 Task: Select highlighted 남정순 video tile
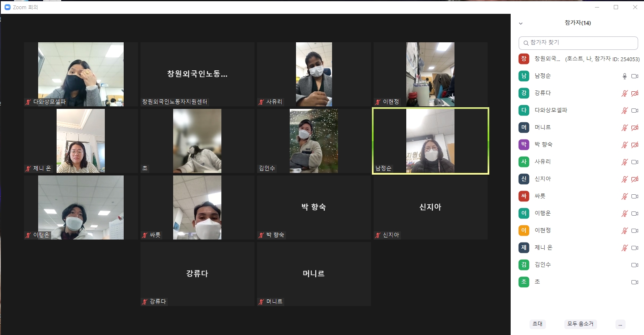point(431,141)
